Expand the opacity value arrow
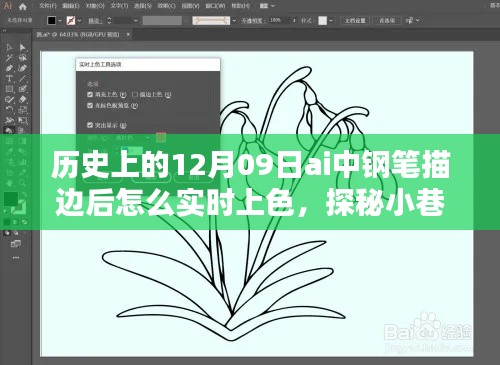The width and height of the screenshot is (500, 365). pos(294,21)
